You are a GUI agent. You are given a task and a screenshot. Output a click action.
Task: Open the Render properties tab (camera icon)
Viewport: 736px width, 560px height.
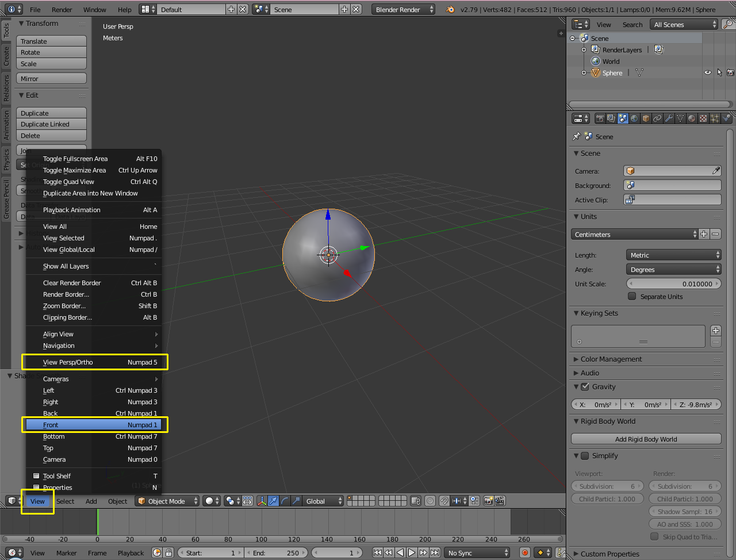pyautogui.click(x=600, y=118)
